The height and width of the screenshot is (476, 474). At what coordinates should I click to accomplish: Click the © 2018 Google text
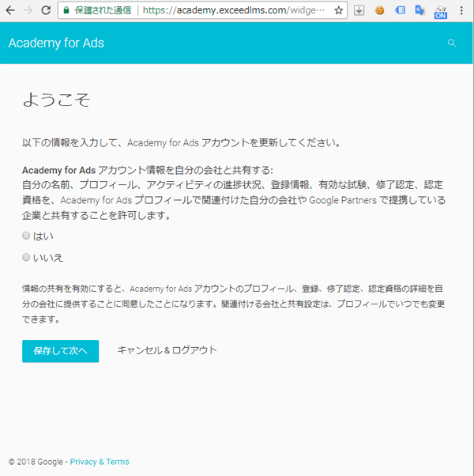[x=36, y=462]
